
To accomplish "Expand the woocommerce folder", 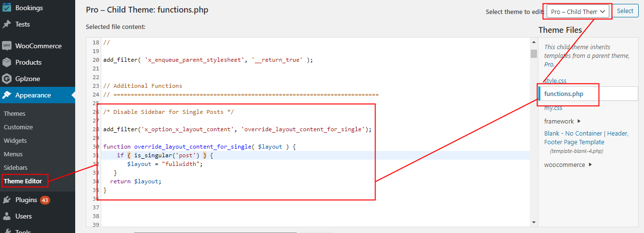I will [568, 164].
